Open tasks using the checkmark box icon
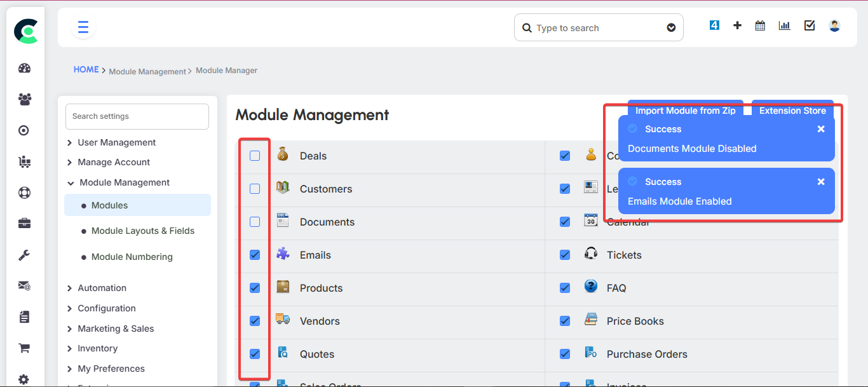The image size is (868, 387). click(809, 25)
